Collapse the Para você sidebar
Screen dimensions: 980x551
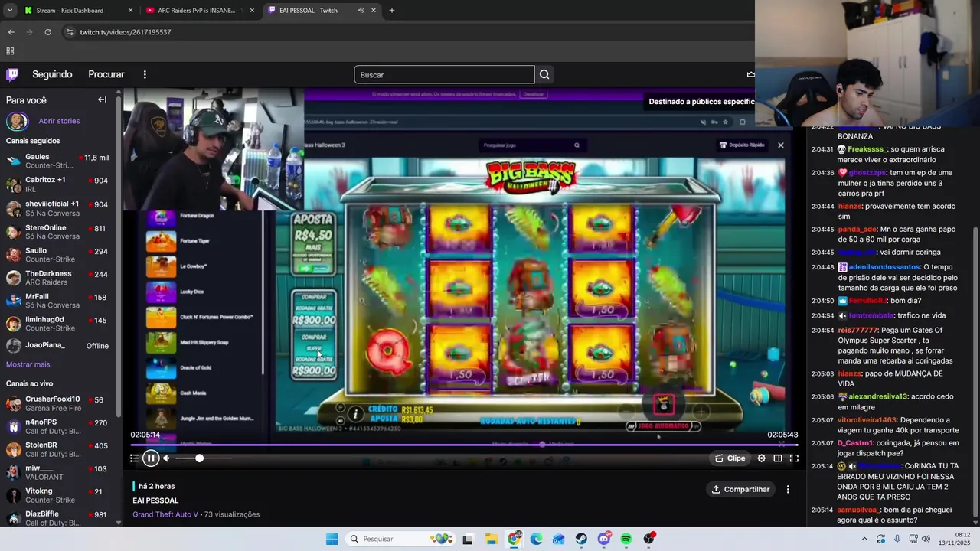point(102,99)
